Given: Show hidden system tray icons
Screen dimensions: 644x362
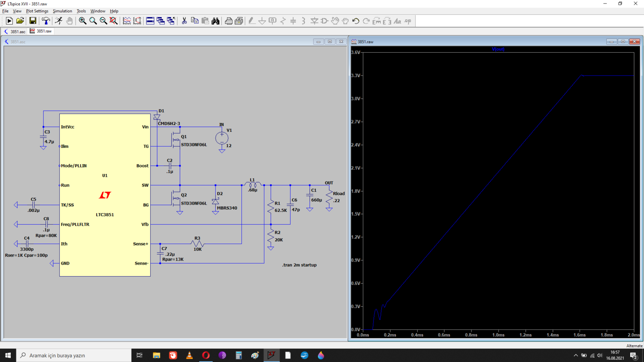Looking at the screenshot, I should point(576,355).
